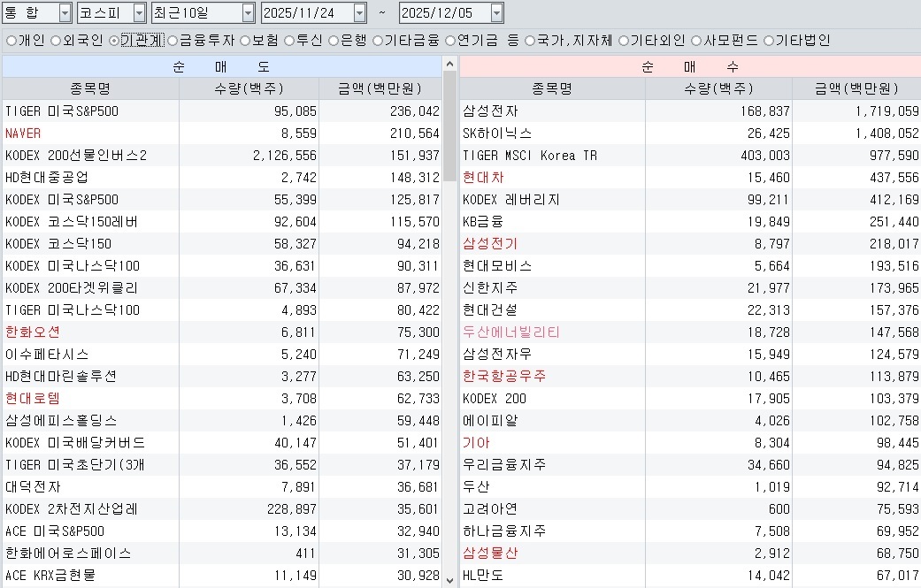Select KODEX 200선물인버스2 row

click(222, 156)
